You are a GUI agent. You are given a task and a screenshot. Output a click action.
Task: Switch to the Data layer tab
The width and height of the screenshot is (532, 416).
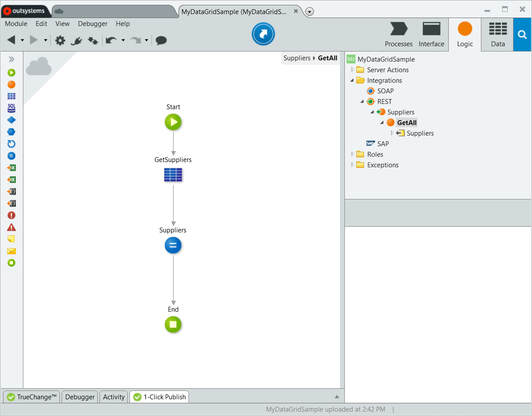point(498,34)
